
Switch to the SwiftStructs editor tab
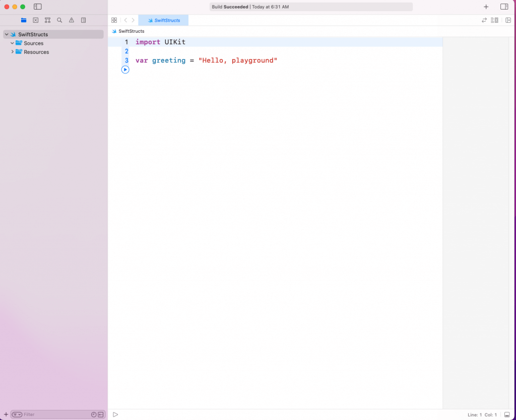[163, 20]
